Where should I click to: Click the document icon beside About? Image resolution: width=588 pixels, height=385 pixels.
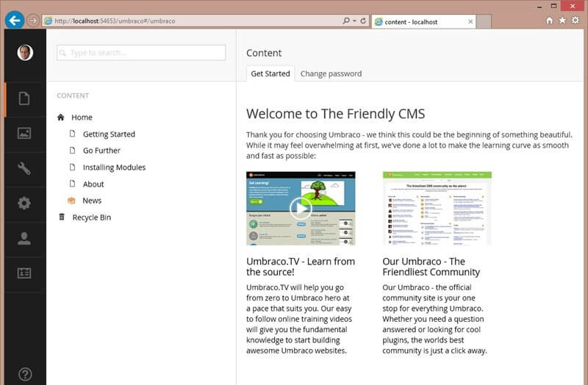tap(72, 183)
